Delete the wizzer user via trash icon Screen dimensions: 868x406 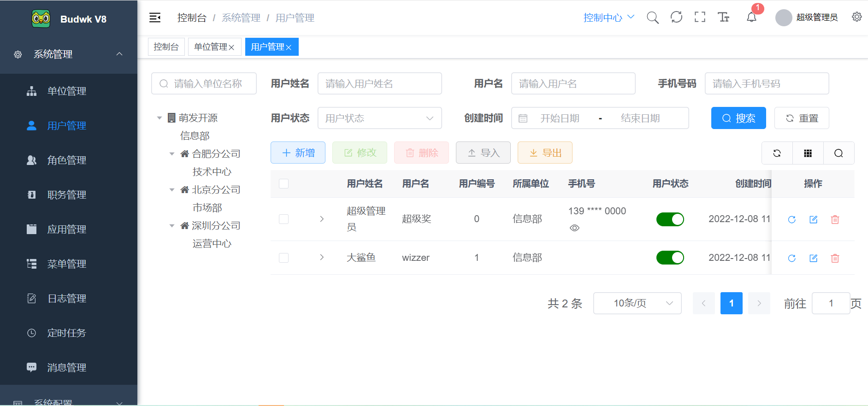tap(835, 258)
